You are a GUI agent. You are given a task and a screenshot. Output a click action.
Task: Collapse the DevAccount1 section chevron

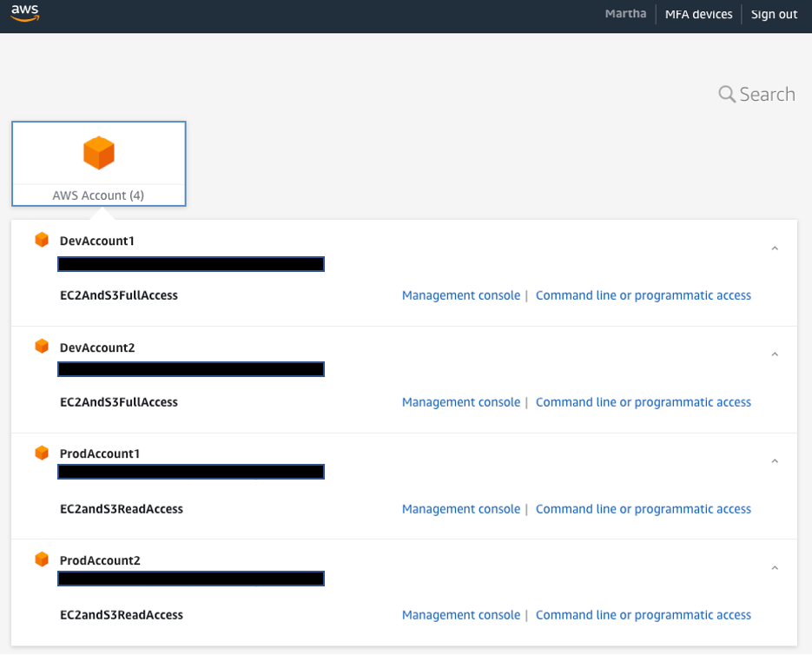pyautogui.click(x=775, y=248)
